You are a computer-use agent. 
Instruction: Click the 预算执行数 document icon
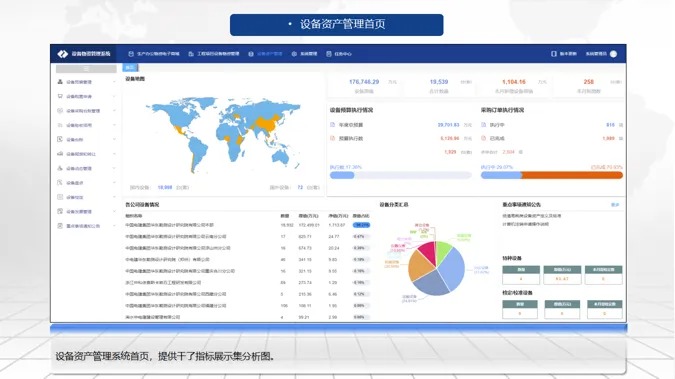[x=332, y=138]
